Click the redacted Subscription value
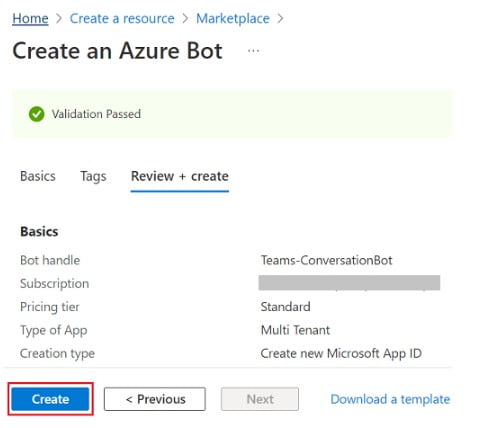The width and height of the screenshot is (487, 428). click(x=349, y=283)
